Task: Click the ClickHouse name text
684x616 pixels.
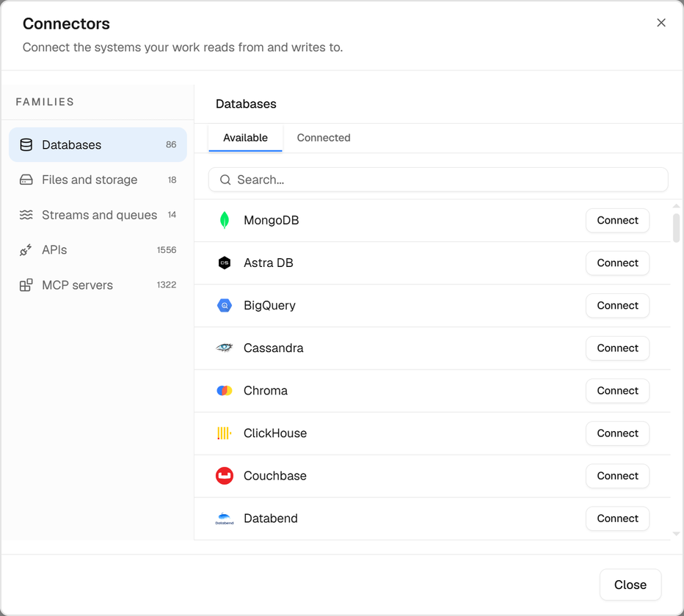Action: (275, 433)
